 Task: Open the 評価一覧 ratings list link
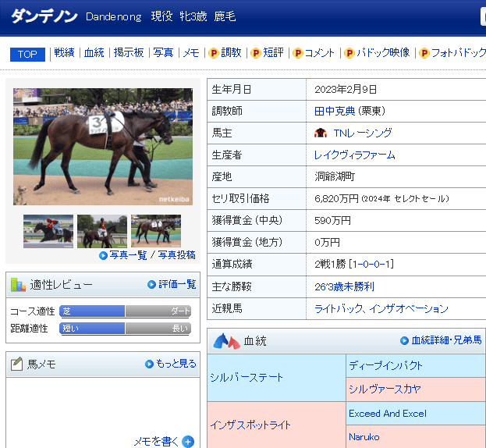coord(177,284)
